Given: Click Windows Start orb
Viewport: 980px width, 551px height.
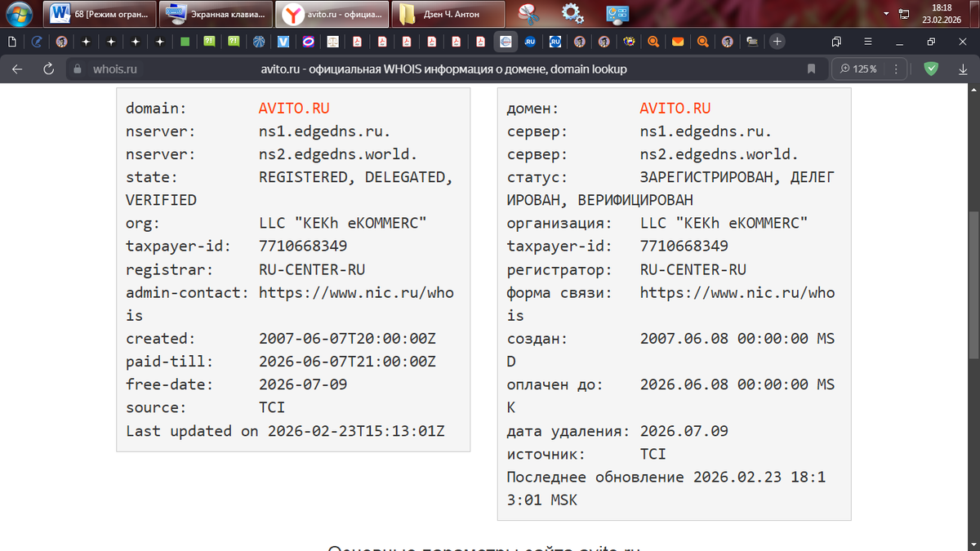Looking at the screenshot, I should [x=20, y=14].
